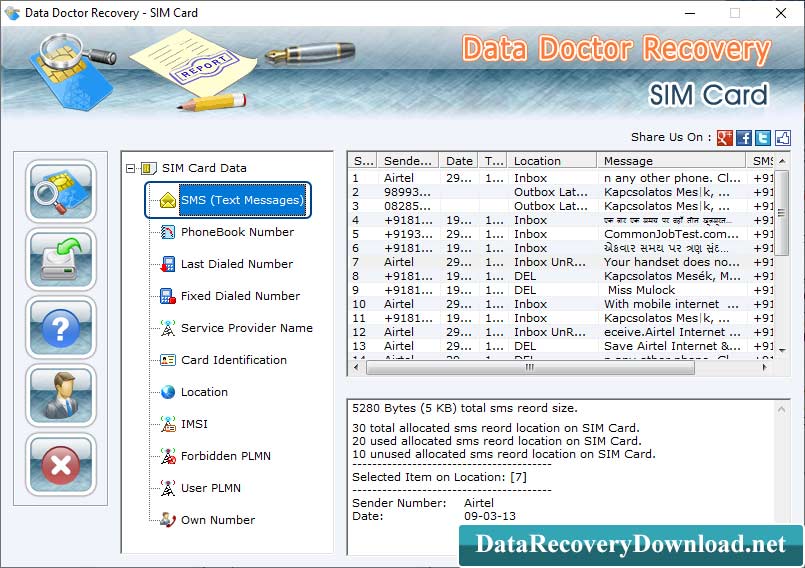Click the thumbs-up Like icon
This screenshot has width=805, height=568.
[x=782, y=138]
